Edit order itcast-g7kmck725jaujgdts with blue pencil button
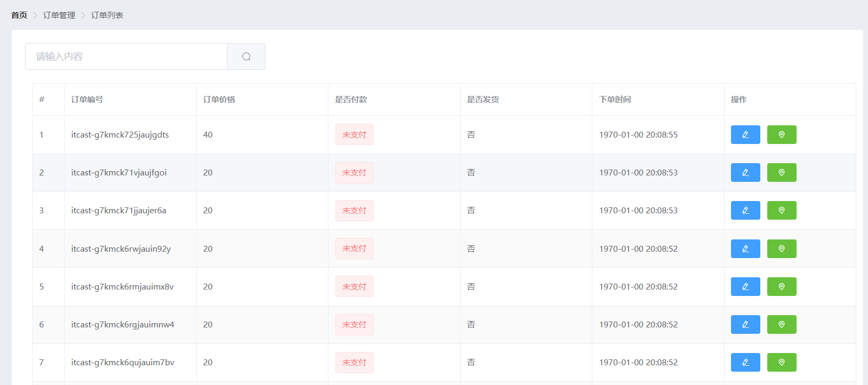 745,135
